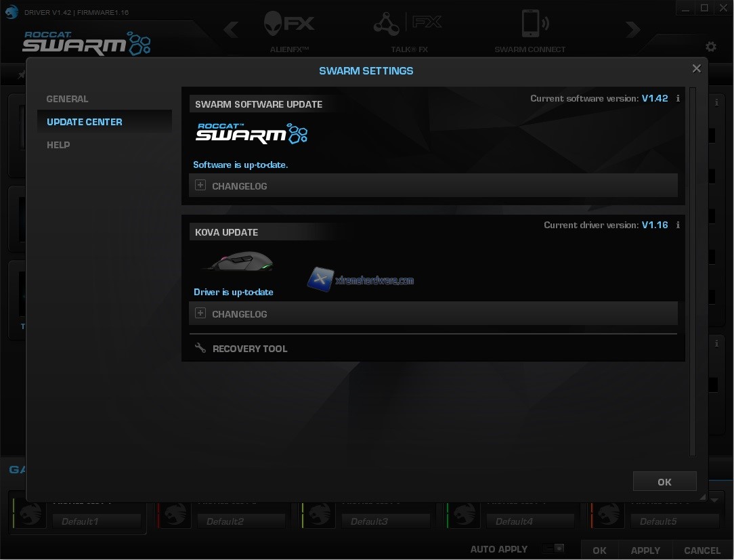
Task: Close the Swarm Settings dialog
Action: (696, 68)
